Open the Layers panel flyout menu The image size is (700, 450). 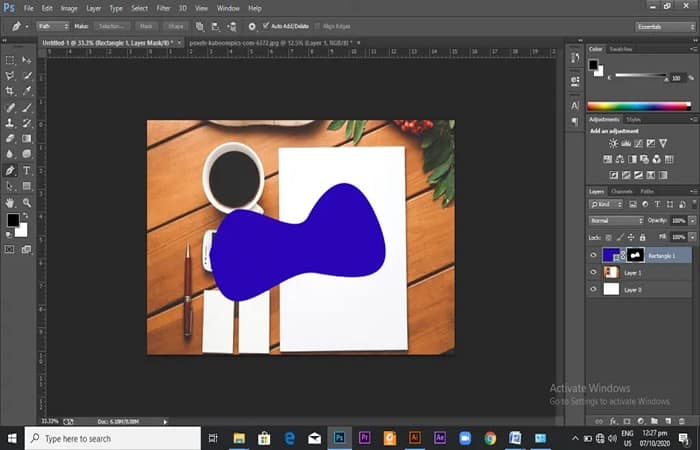point(693,191)
